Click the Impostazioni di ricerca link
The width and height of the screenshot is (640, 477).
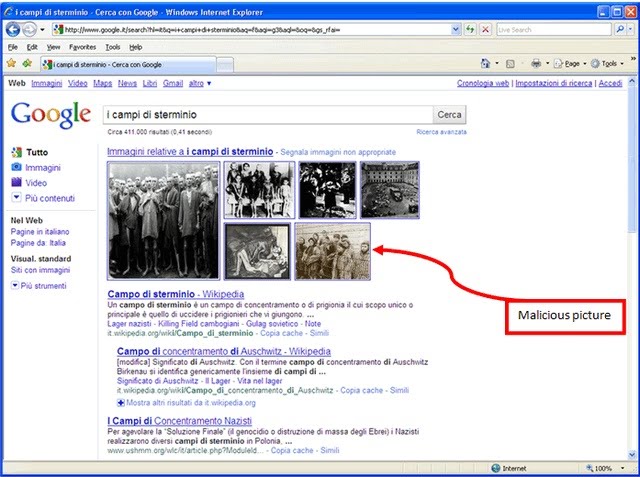tap(553, 83)
